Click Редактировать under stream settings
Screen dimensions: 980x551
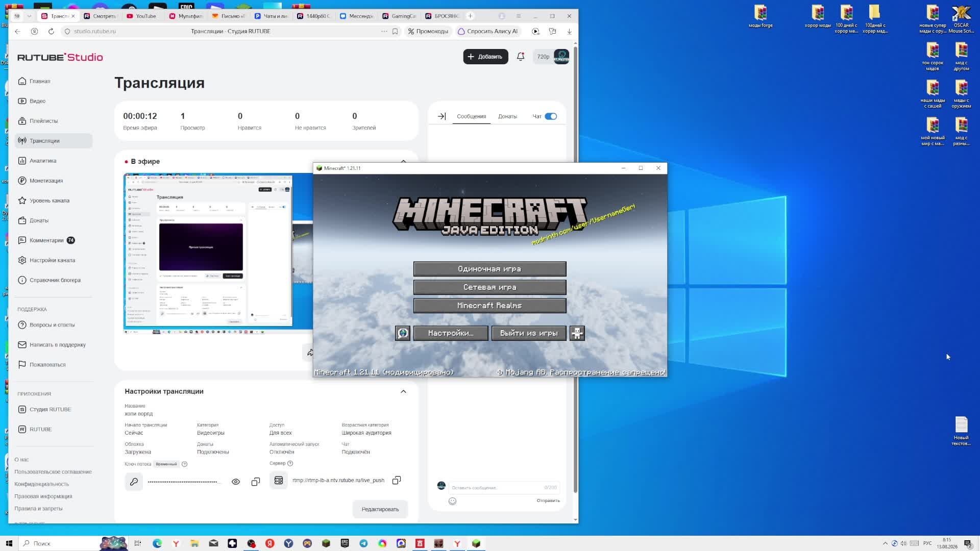[380, 509]
